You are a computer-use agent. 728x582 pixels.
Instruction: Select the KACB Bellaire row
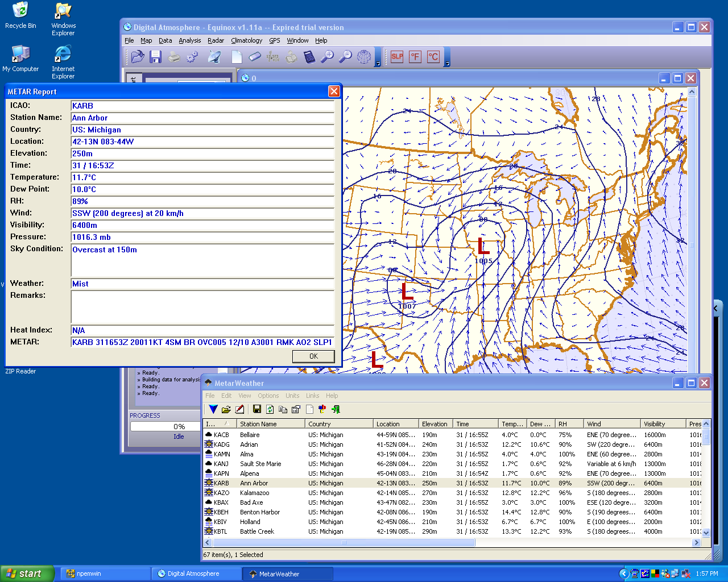(452, 435)
